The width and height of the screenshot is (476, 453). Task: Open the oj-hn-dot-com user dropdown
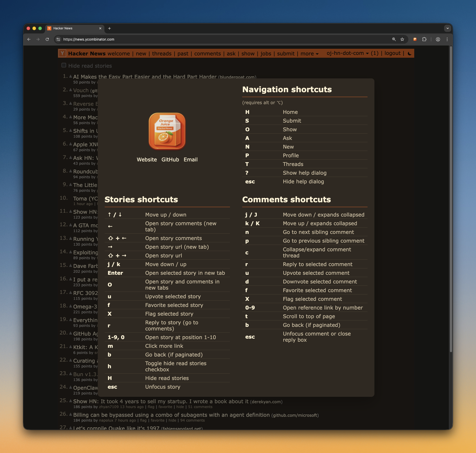(x=348, y=53)
